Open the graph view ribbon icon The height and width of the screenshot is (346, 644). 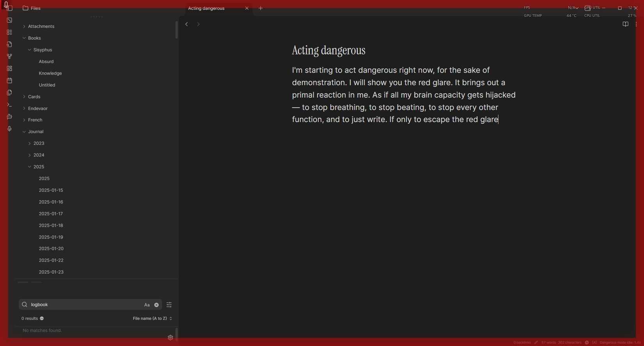point(9,57)
